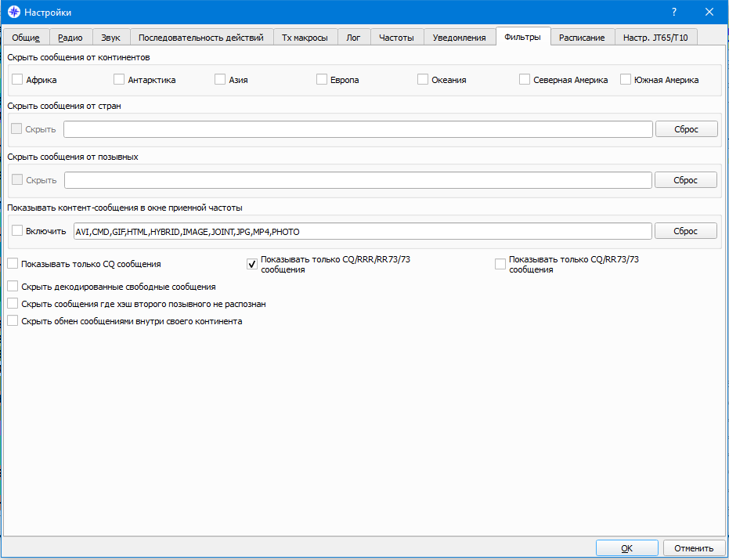Go to Последовательность действий tab
This screenshot has height=560, width=729.
200,38
